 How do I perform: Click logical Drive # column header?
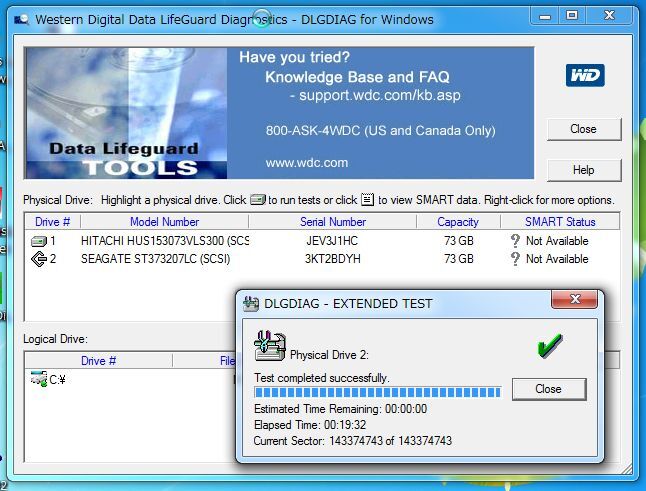(98, 361)
